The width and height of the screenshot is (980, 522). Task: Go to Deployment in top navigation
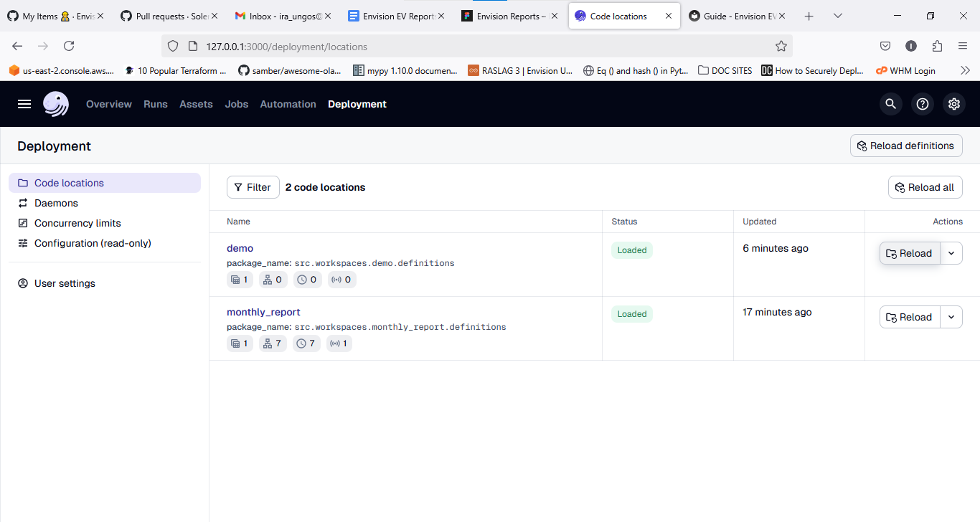point(357,104)
